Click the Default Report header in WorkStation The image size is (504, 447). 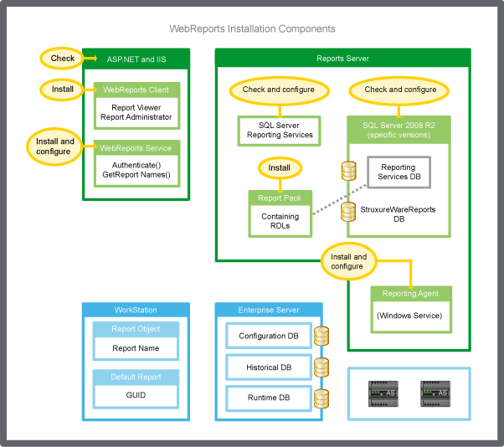(136, 377)
